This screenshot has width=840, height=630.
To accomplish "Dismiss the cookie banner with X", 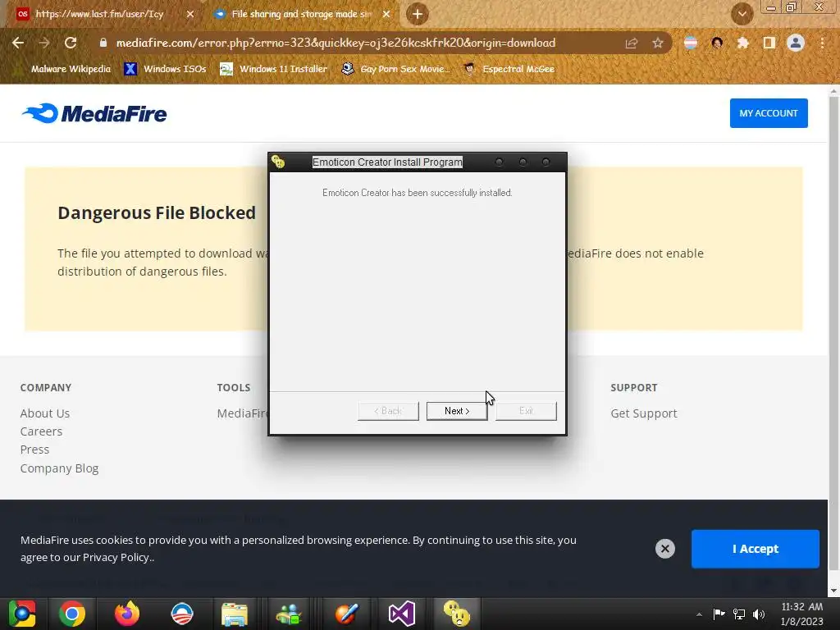I will click(664, 549).
